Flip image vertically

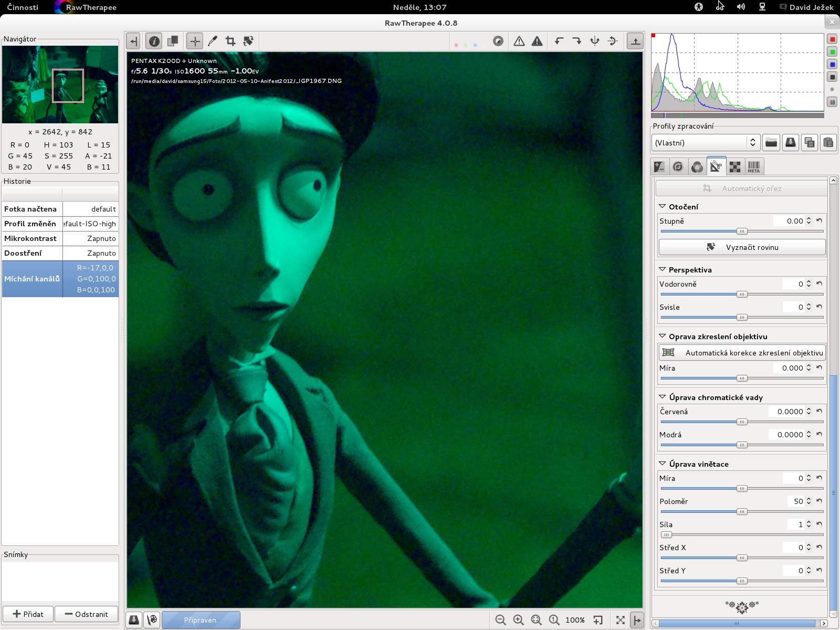[613, 41]
